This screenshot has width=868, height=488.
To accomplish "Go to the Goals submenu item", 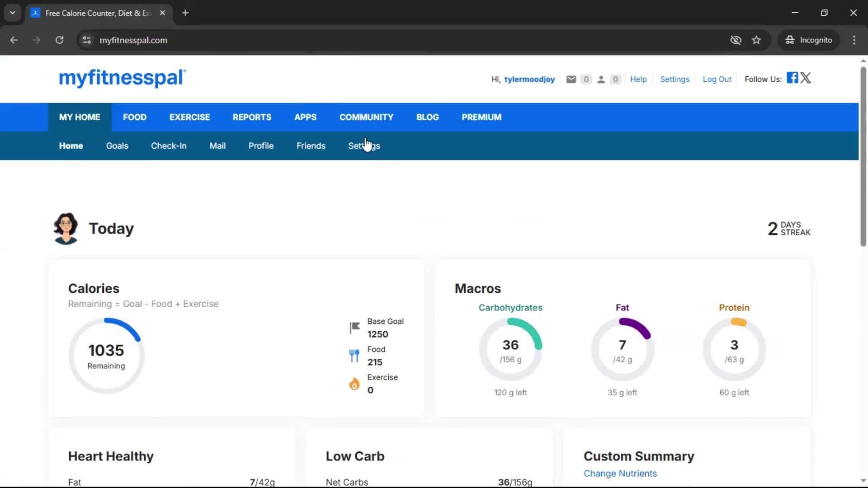I will point(117,146).
